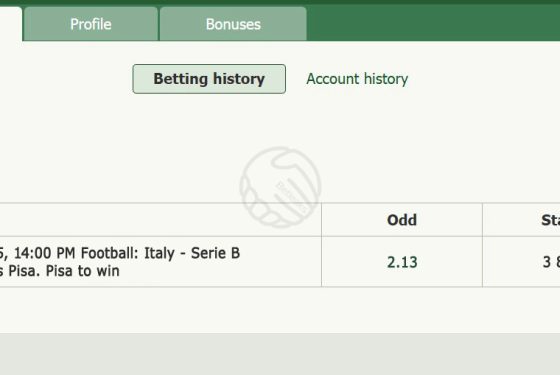Select the Pisa to win bet text
This screenshot has width=560, height=375.
pyautogui.click(x=82, y=271)
